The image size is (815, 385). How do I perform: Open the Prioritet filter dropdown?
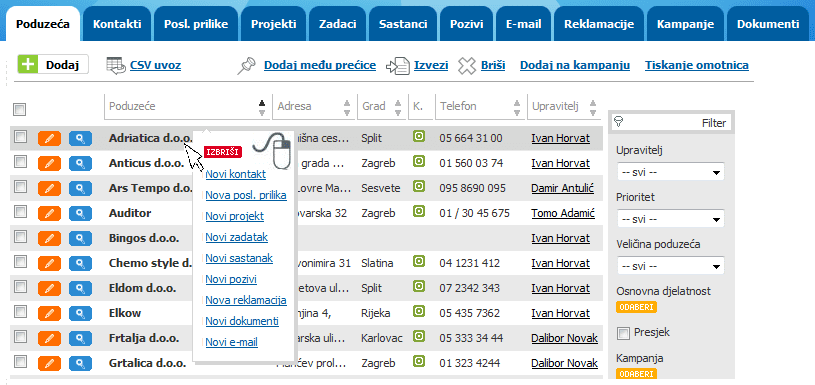(x=670, y=219)
